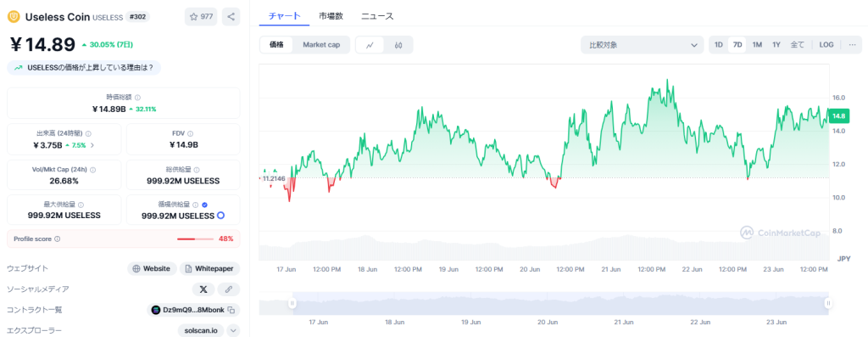
Task: Open the X social media icon
Action: pyautogui.click(x=203, y=289)
